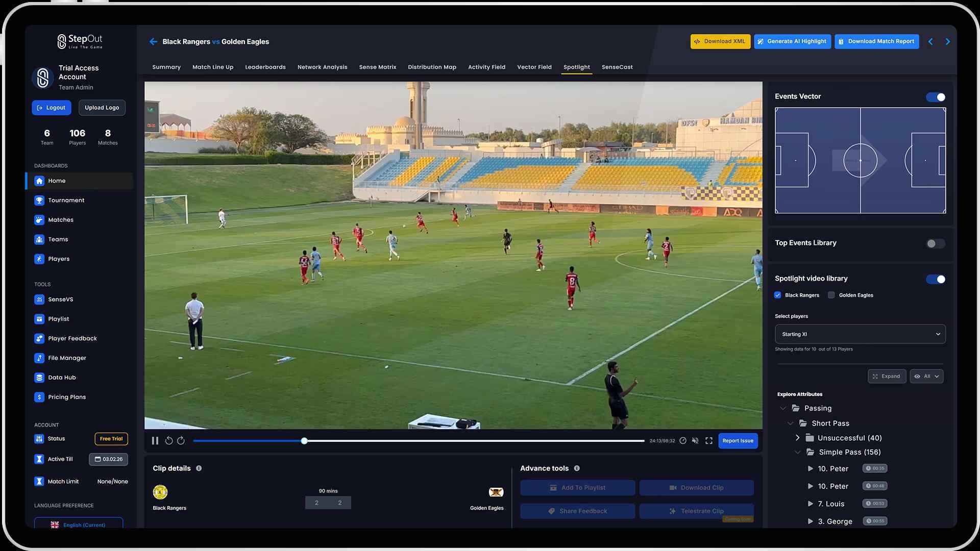Go to next match with right chevron
Screen dimensions: 980x551
pyautogui.click(x=948, y=42)
